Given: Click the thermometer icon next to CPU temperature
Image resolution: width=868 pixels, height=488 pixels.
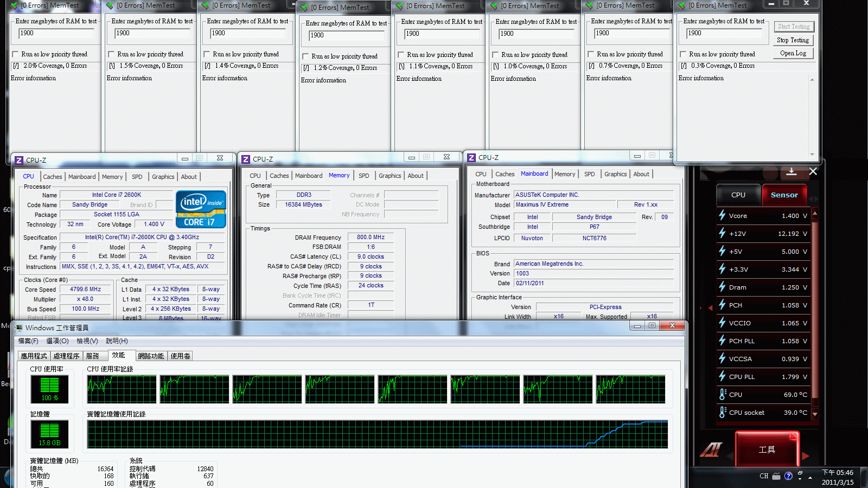Looking at the screenshot, I should [722, 394].
